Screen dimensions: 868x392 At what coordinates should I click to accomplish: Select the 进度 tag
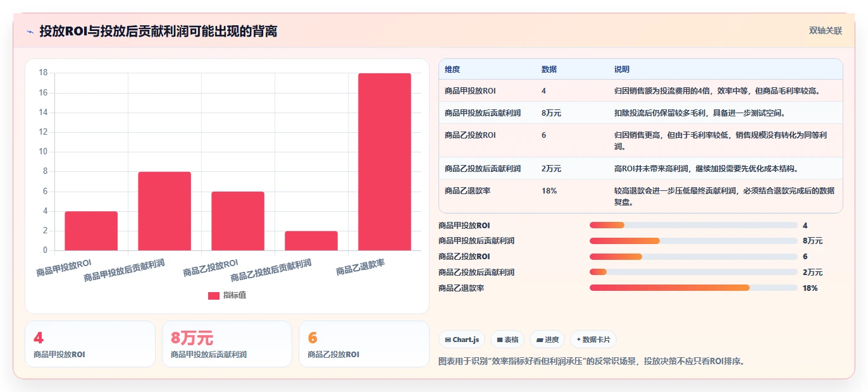tap(547, 340)
